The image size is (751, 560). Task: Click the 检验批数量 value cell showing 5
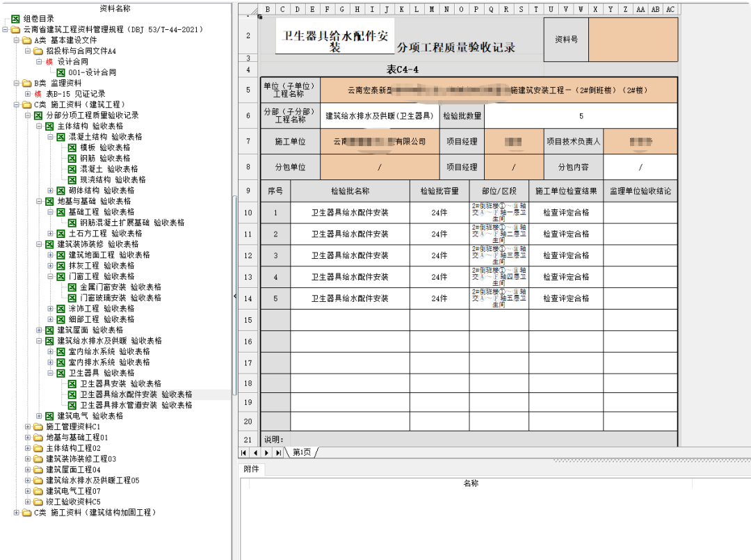pos(581,116)
